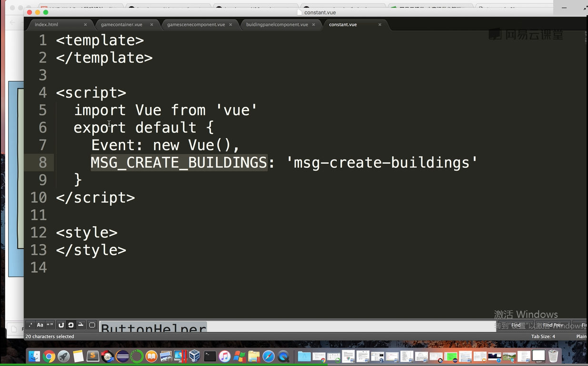Viewport: 588px width, 366px height.
Task: Click the 'msg-create-buildings' string
Action: tap(382, 163)
